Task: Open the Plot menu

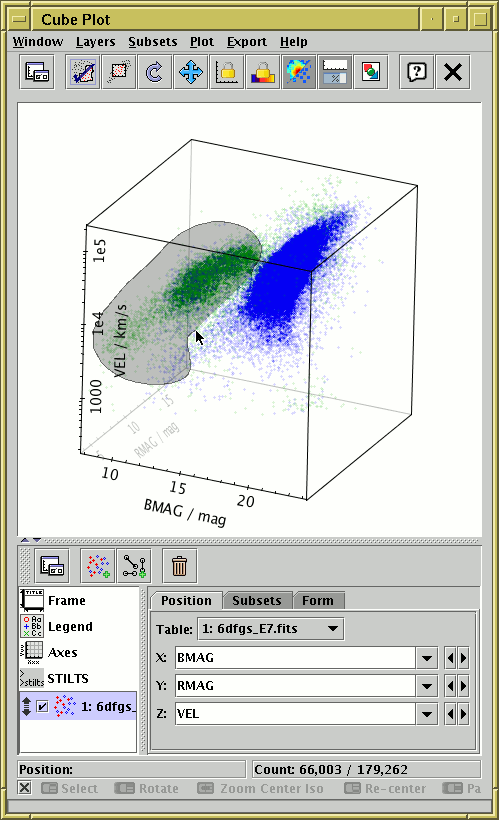Action: (202, 42)
